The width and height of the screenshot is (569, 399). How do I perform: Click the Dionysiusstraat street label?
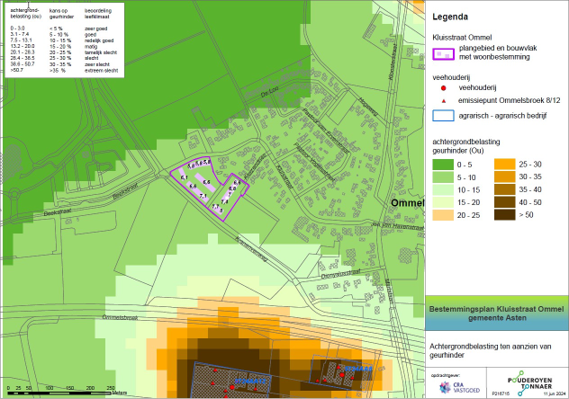tap(341, 274)
